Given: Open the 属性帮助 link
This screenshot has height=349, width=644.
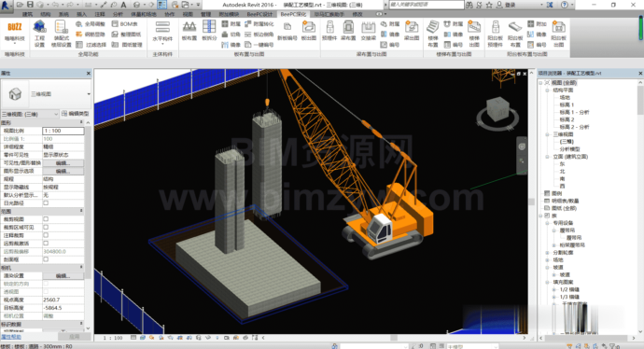Looking at the screenshot, I should (11, 337).
